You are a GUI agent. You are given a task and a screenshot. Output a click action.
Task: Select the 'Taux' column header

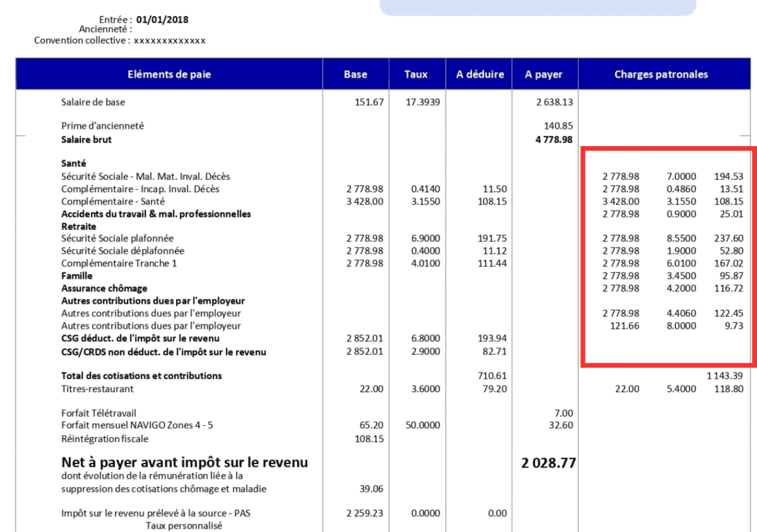pos(416,74)
